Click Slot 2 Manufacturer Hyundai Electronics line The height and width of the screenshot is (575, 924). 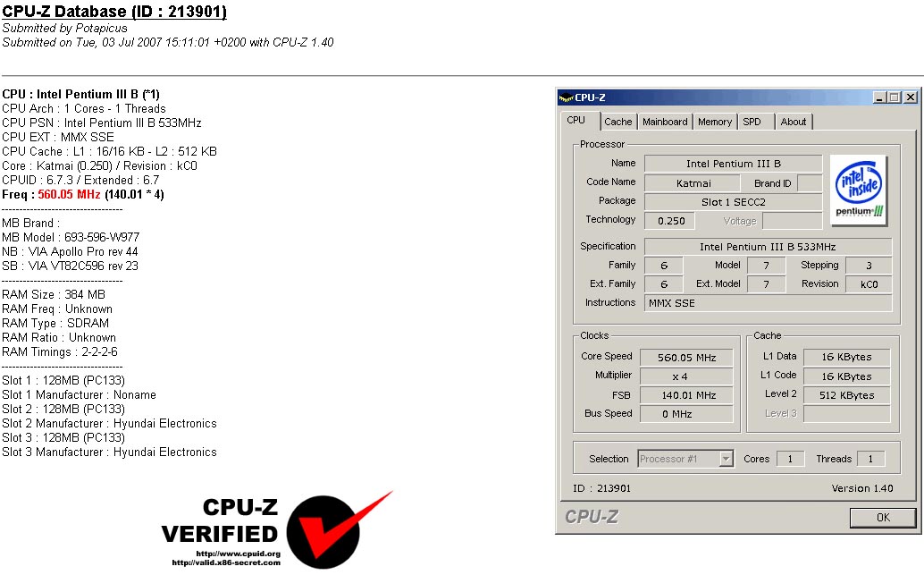point(110,424)
